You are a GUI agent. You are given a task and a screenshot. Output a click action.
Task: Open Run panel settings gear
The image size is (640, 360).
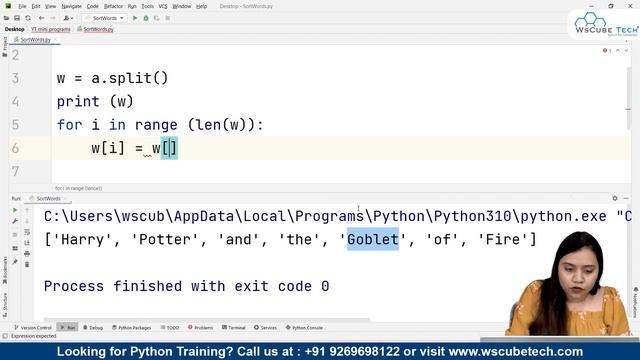click(615, 198)
